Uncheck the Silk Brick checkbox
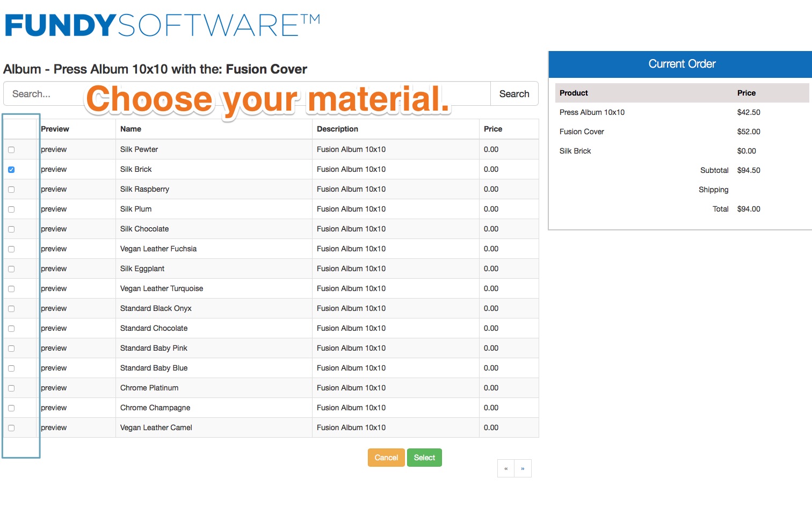 11,170
